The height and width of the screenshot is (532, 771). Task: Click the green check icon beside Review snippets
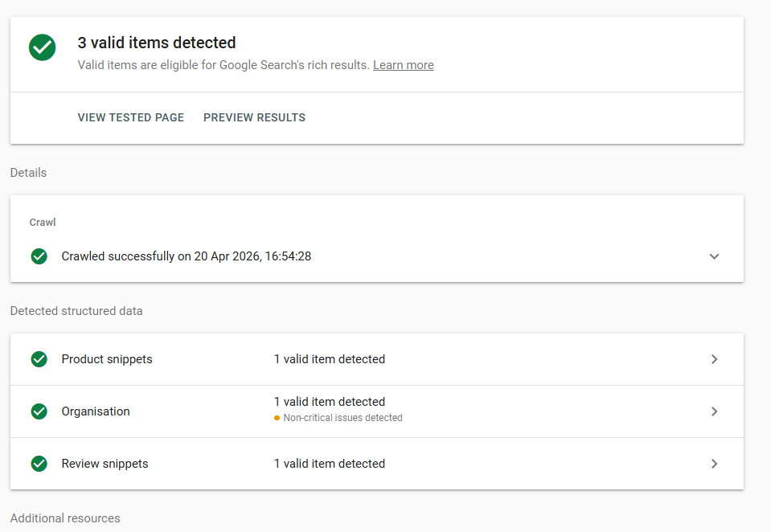39,464
